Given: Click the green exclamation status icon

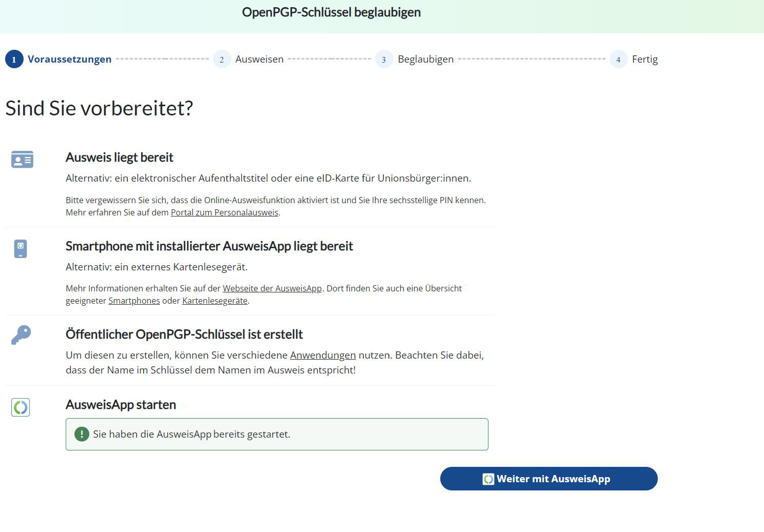Looking at the screenshot, I should 82,434.
